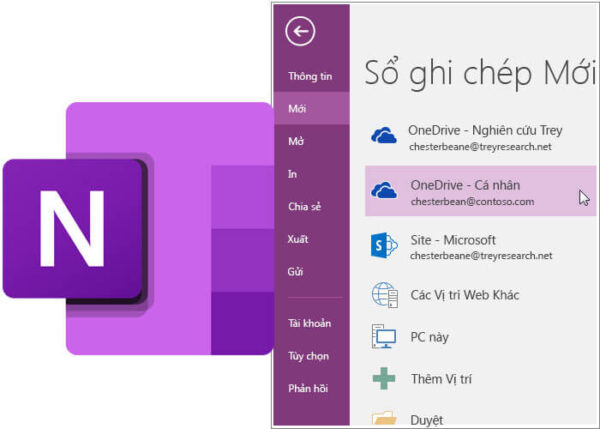Select OneDrive - Cá nhân location
This screenshot has height=429, width=600.
(480, 191)
